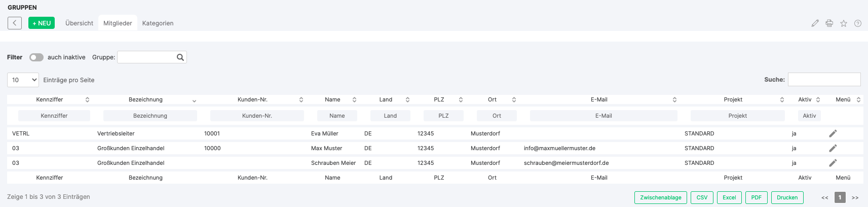The width and height of the screenshot is (868, 207).
Task: Click the Suche search input field
Action: coord(824,80)
